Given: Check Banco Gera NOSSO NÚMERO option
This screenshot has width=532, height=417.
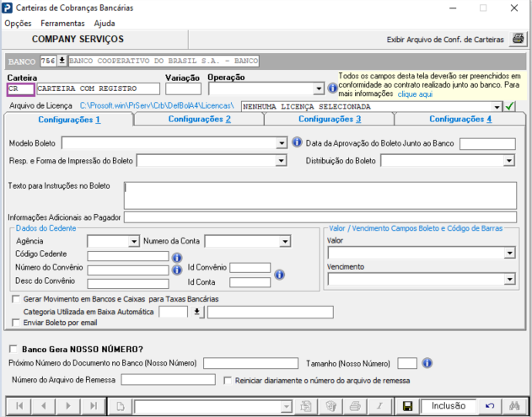Looking at the screenshot, I should click(13, 349).
